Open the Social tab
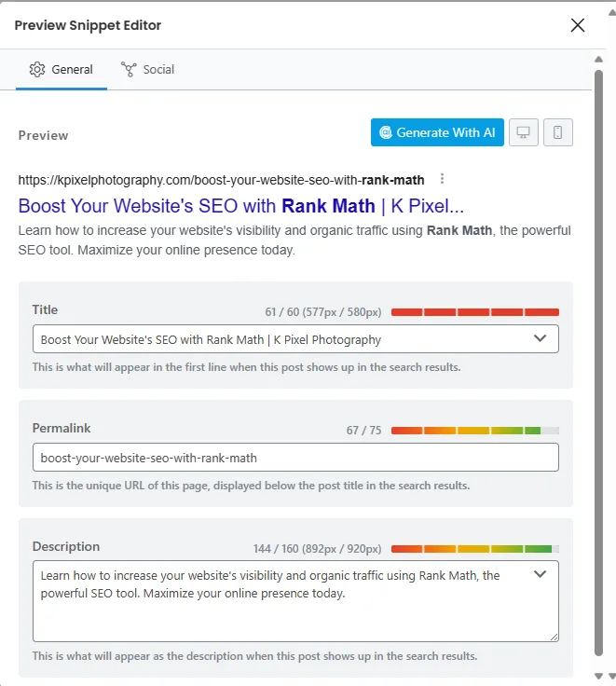Viewport: 616px width, 686px height. coord(147,70)
